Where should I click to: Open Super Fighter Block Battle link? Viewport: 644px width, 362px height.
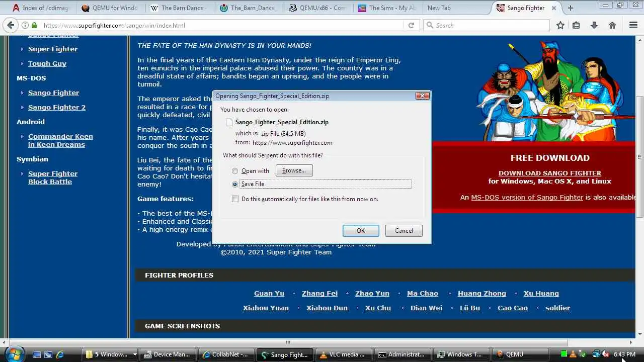coord(53,177)
